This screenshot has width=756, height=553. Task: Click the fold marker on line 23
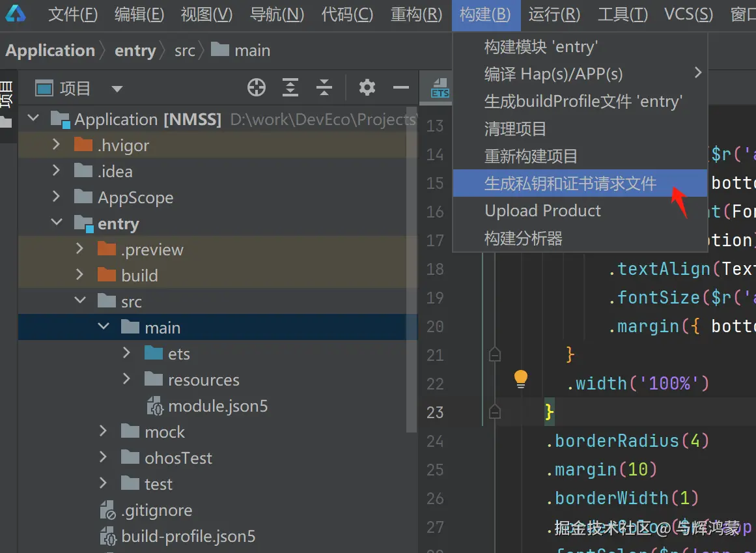pyautogui.click(x=495, y=412)
